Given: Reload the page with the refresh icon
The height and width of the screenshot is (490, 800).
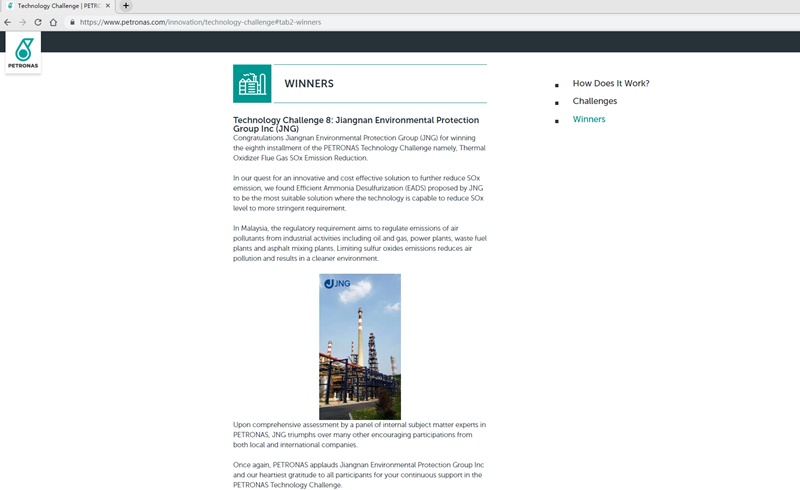Looking at the screenshot, I should point(38,22).
